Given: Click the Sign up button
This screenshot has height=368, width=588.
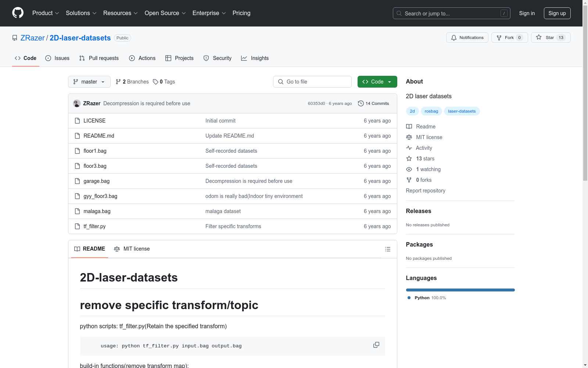Looking at the screenshot, I should click(557, 13).
